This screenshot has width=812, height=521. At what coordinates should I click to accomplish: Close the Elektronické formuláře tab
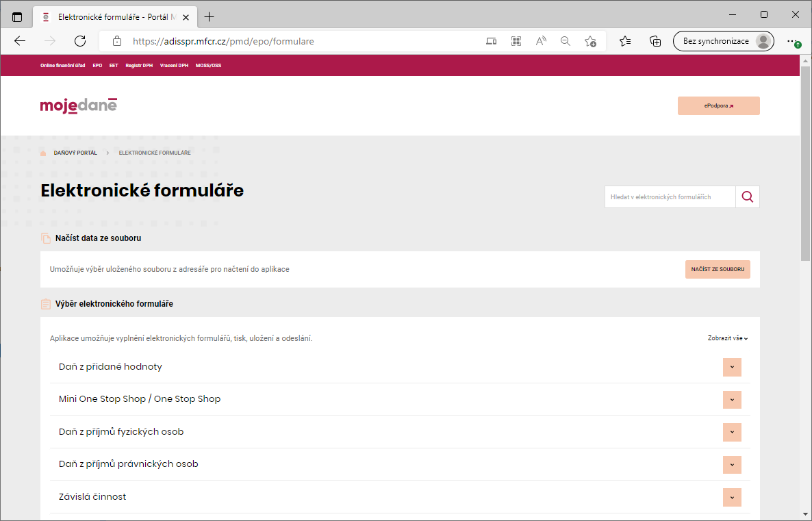[186, 17]
